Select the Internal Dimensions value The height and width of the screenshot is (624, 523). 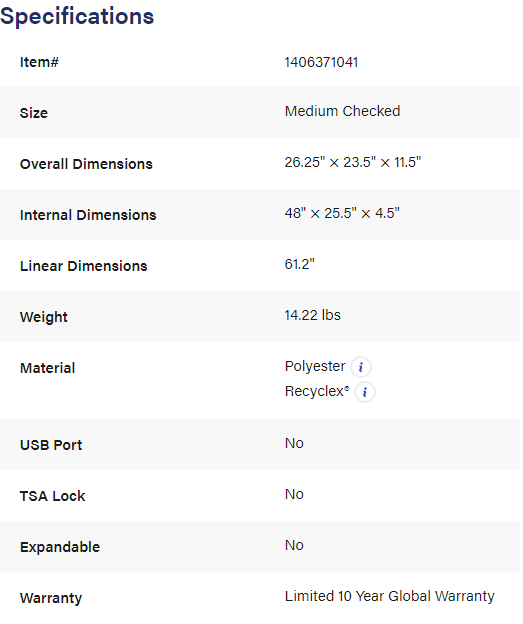pos(342,213)
